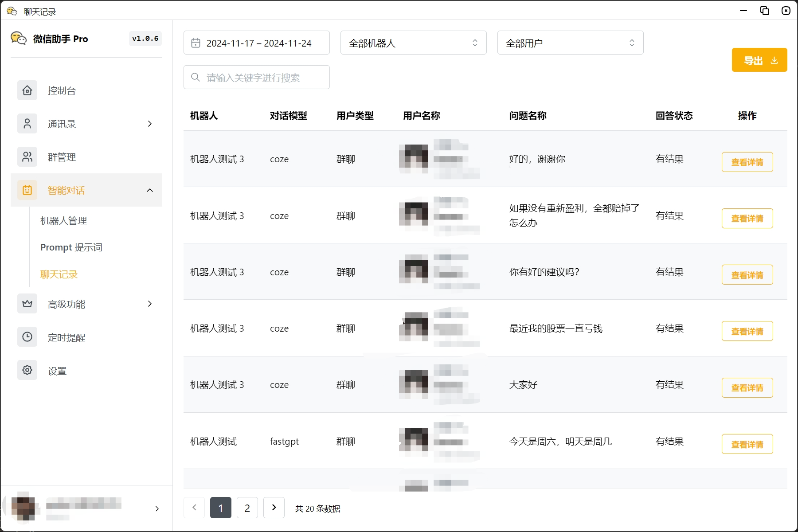Image resolution: width=798 pixels, height=532 pixels.
Task: Click the 通讯录 contacts icon
Action: [x=27, y=124]
